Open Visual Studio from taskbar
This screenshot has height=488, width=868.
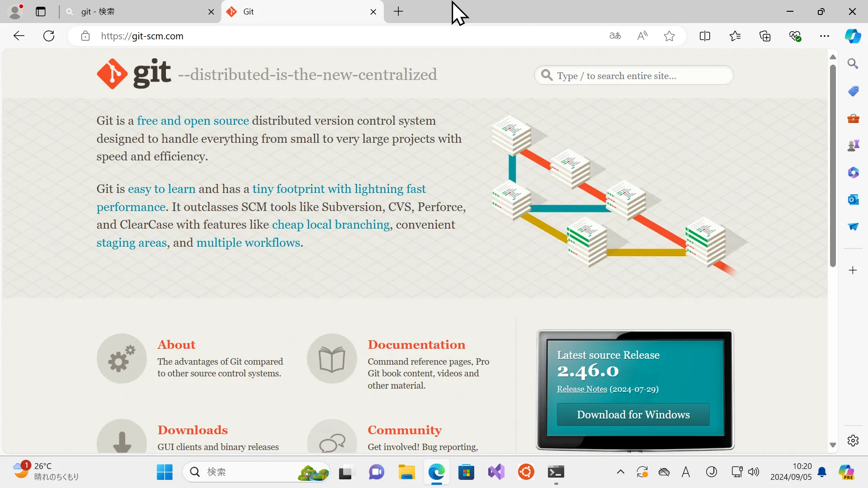click(496, 472)
